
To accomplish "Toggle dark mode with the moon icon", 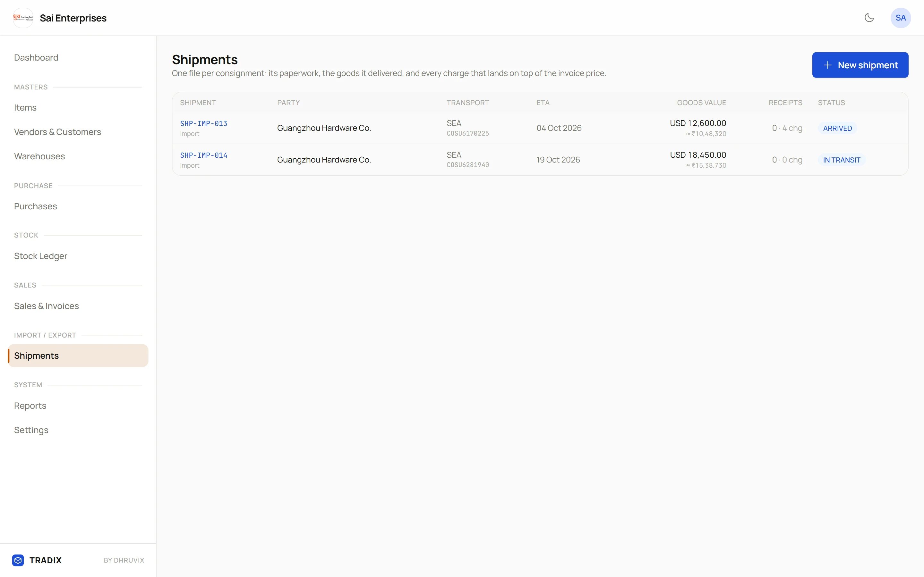I will point(869,18).
